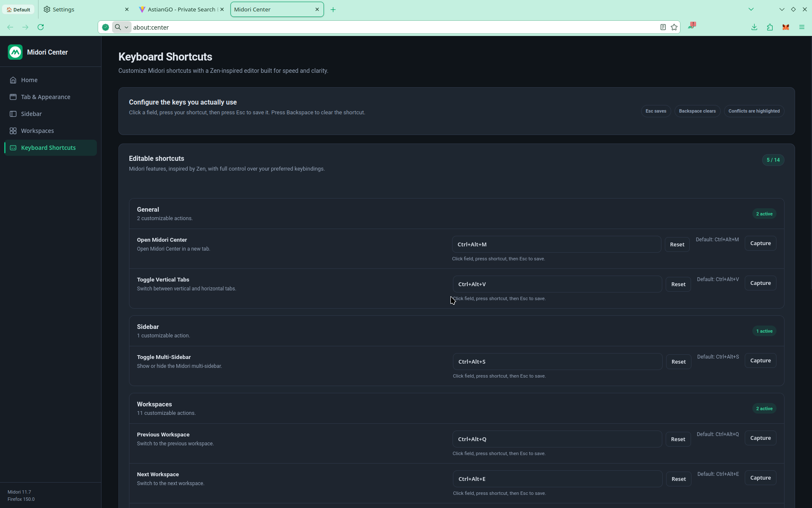Click the Midori notification icon with red badge

(x=692, y=26)
